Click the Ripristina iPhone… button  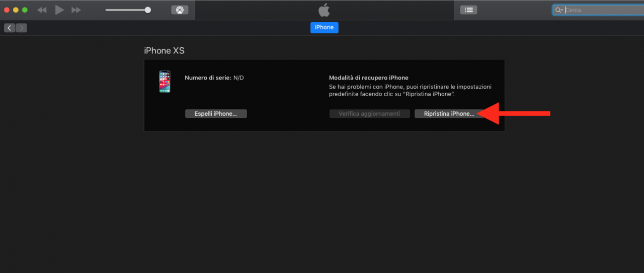[x=449, y=114]
